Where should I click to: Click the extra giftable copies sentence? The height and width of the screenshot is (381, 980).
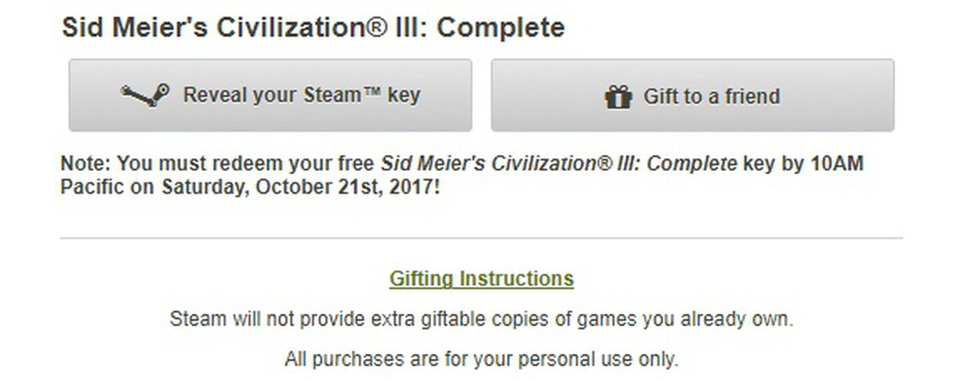[x=481, y=319]
